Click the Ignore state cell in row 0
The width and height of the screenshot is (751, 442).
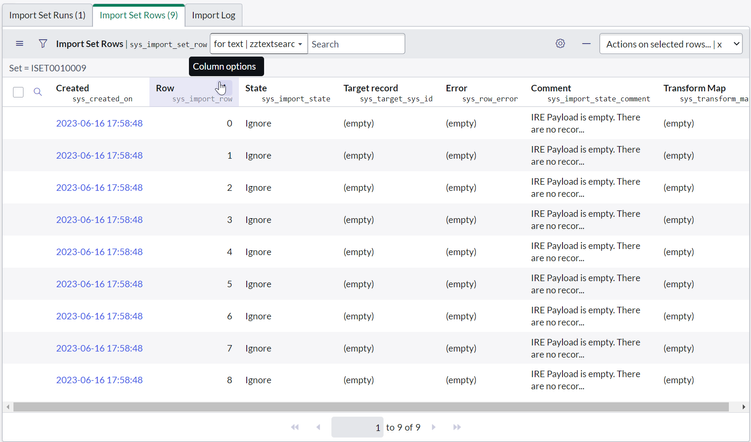pos(258,123)
